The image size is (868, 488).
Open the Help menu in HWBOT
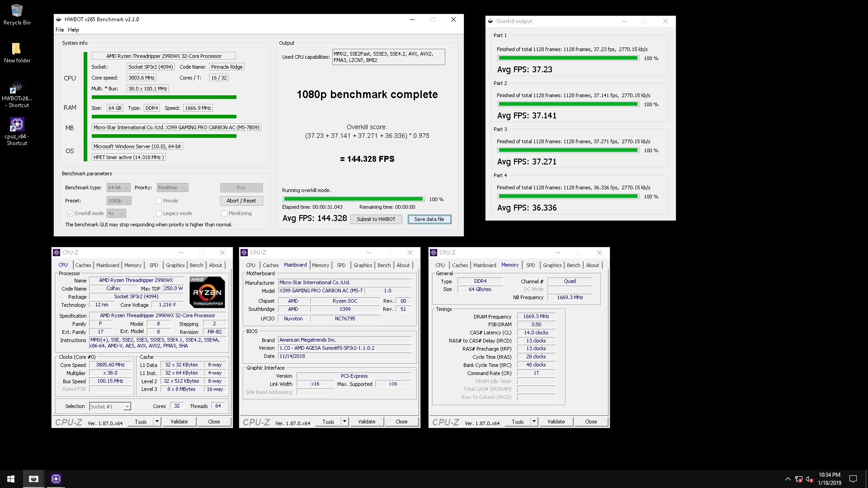(x=73, y=30)
